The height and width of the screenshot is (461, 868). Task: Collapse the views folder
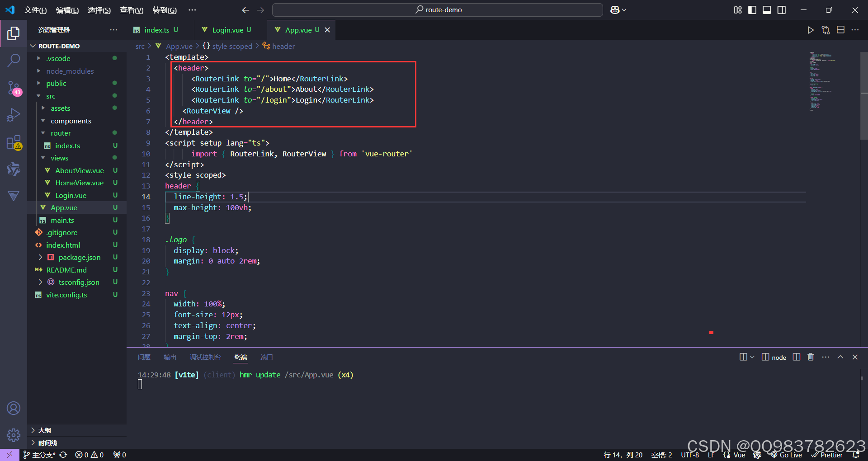point(43,158)
